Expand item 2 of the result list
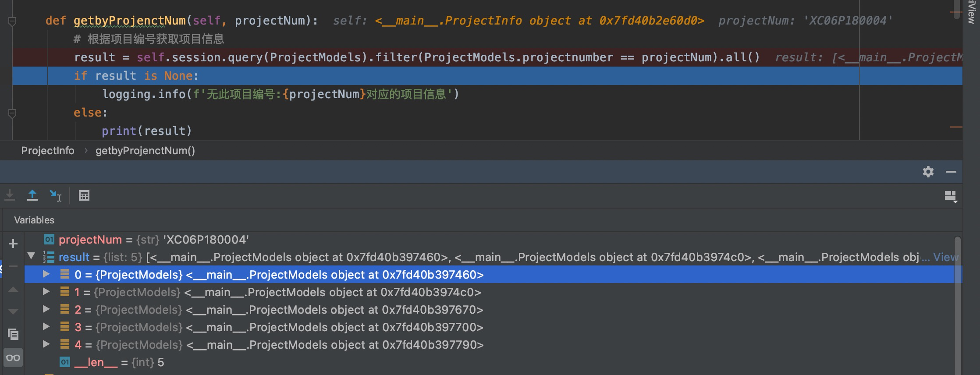The image size is (980, 375). 46,309
